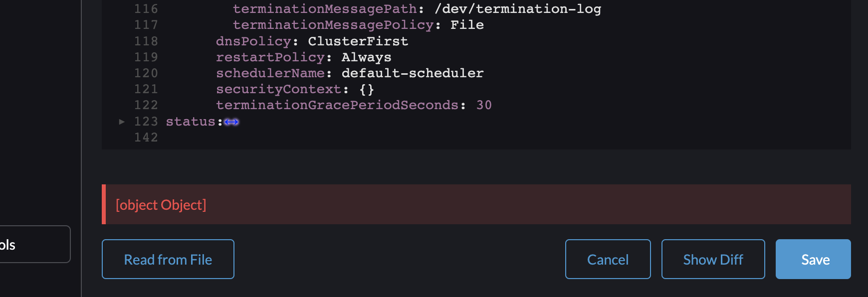Open the Show Diff view

(713, 259)
